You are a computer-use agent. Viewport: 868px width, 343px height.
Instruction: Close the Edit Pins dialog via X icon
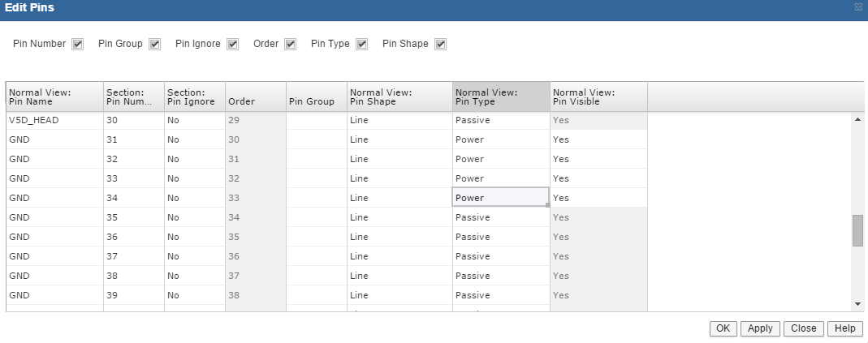[x=858, y=8]
